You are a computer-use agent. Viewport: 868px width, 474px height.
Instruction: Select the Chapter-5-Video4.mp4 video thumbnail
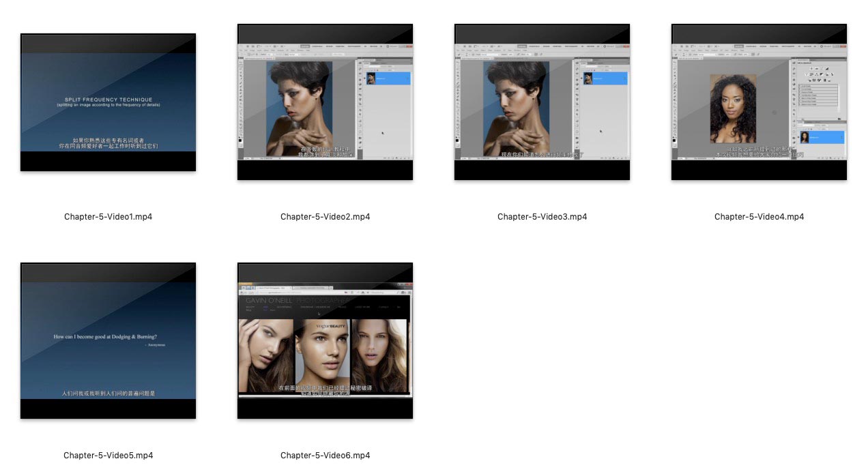click(x=759, y=102)
